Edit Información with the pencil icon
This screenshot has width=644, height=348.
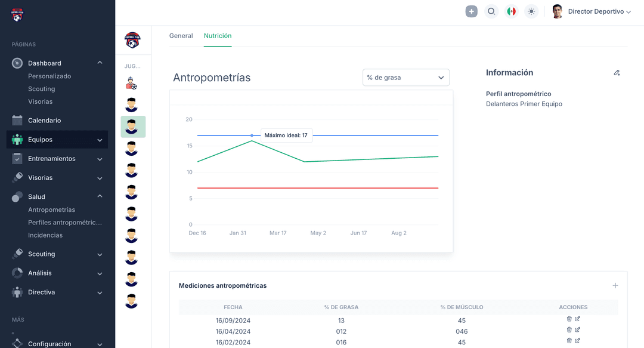[617, 73]
